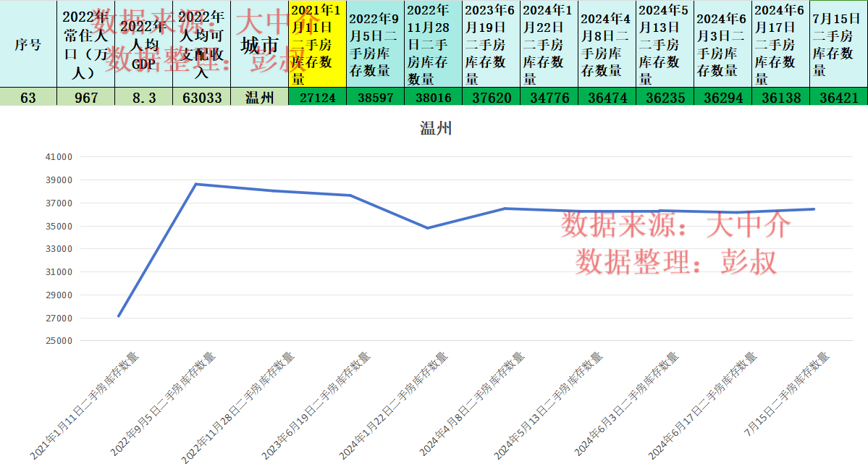Viewport: 868px width, 472px height.
Task: Click the y-axis label 27000
Action: tap(59, 319)
